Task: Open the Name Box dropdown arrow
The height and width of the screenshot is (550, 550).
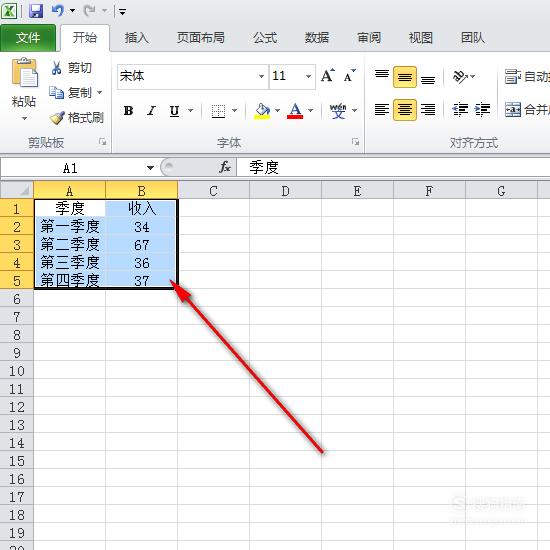Action: [150, 168]
